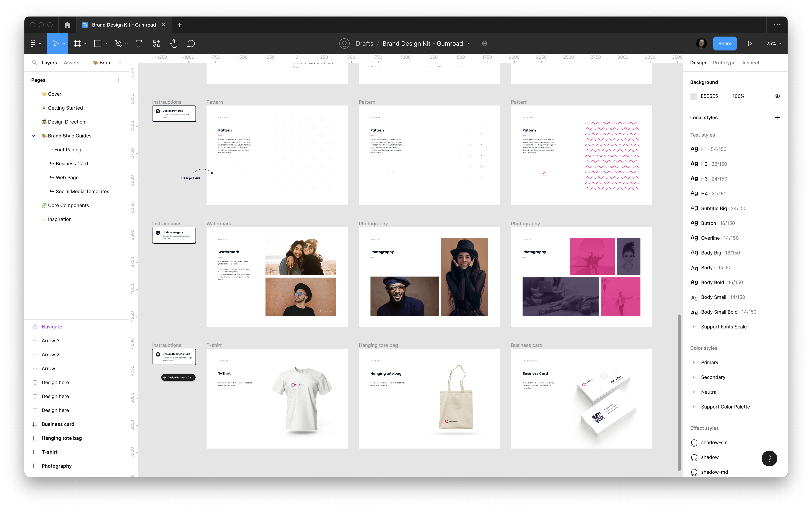The image size is (812, 509).
Task: Select the Watermark frame thumbnail on canvas
Action: pyautogui.click(x=277, y=277)
